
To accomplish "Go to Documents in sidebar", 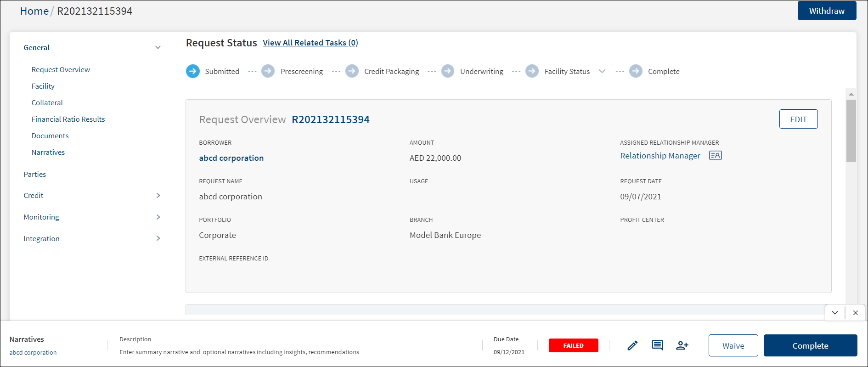I will [x=50, y=136].
